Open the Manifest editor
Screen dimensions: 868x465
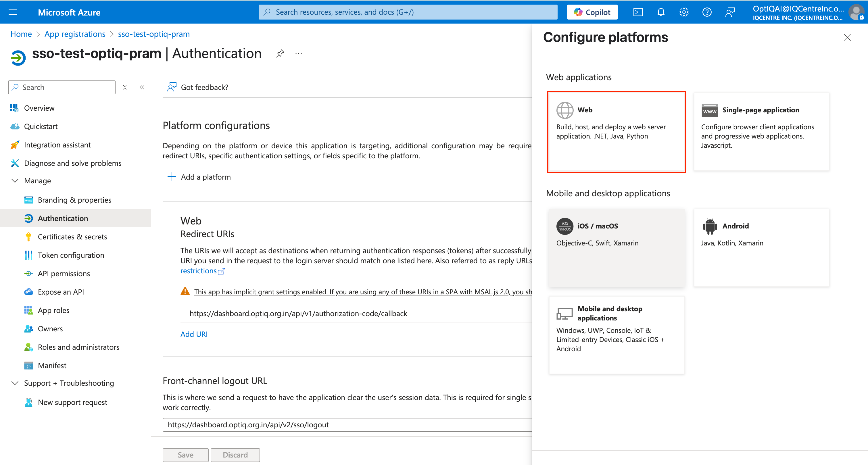tap(52, 365)
